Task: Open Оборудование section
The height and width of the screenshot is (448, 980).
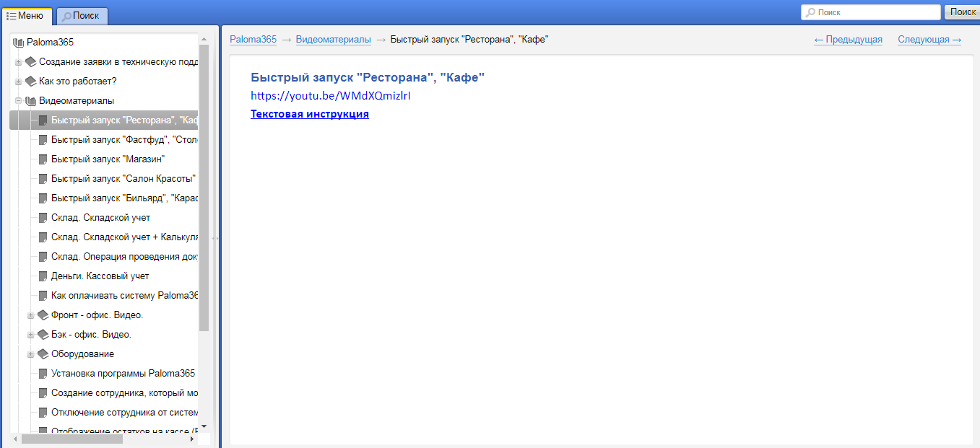Action: tap(82, 354)
